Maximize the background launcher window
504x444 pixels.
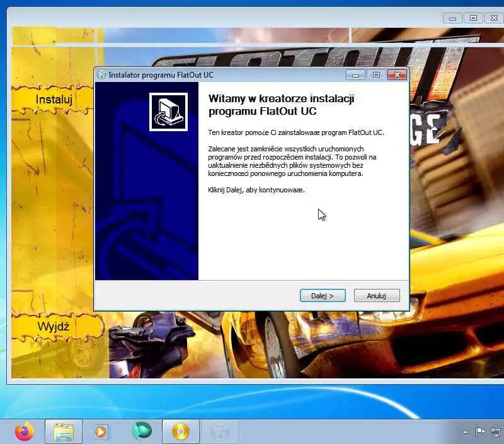473,18
